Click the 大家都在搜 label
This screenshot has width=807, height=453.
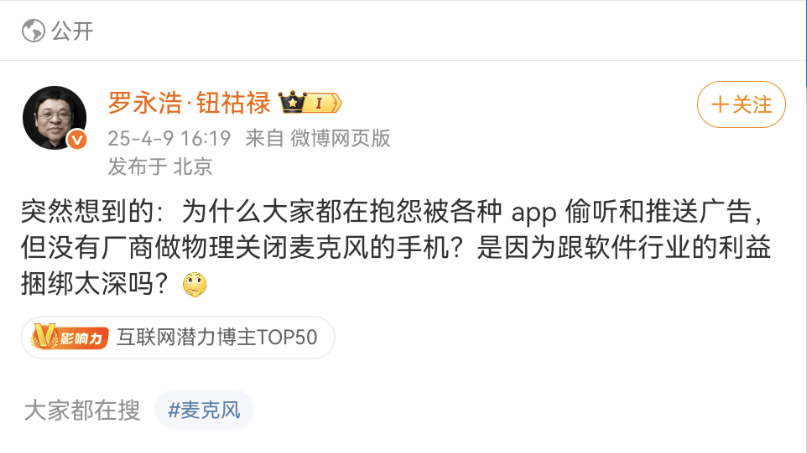[82, 410]
